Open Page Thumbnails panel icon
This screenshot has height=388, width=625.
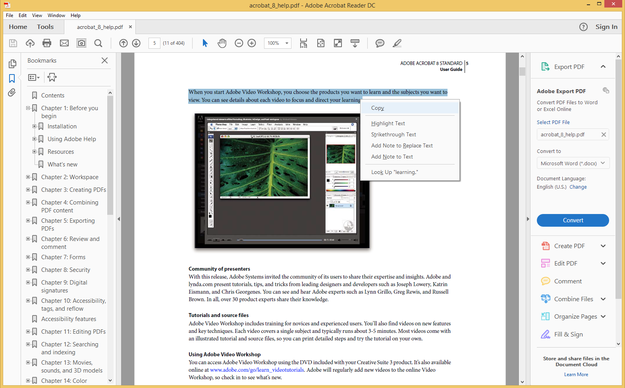point(12,63)
